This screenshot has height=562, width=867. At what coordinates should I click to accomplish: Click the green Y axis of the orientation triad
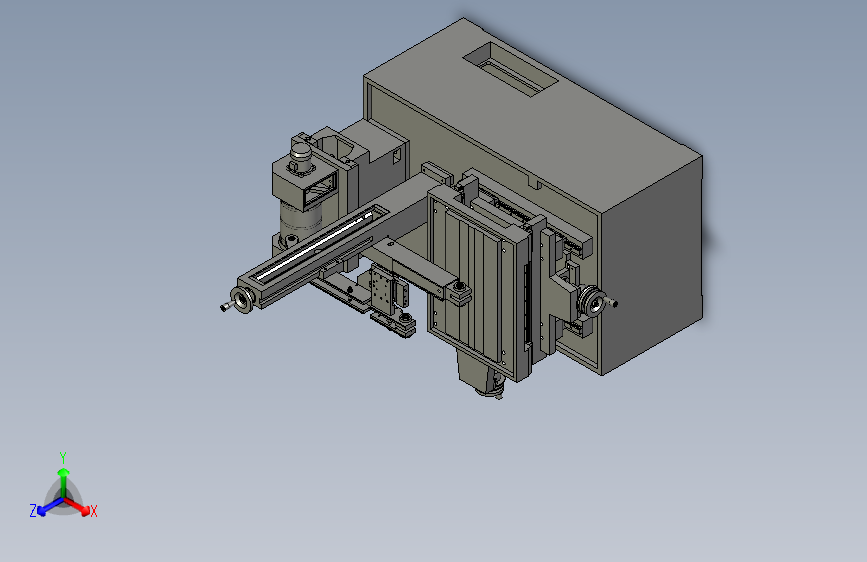click(x=64, y=481)
